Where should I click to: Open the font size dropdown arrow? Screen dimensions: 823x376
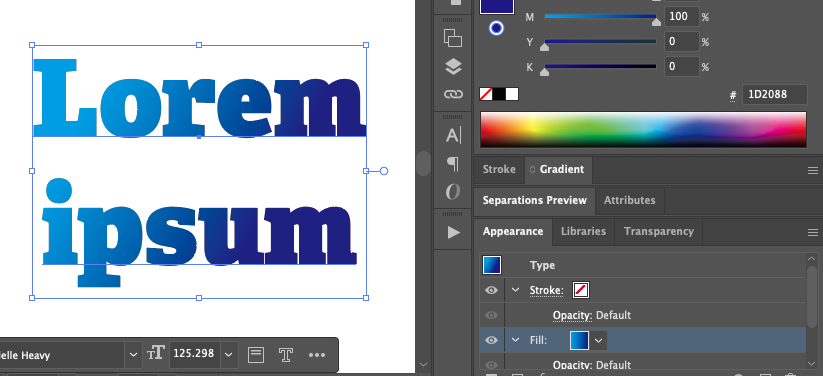[229, 355]
